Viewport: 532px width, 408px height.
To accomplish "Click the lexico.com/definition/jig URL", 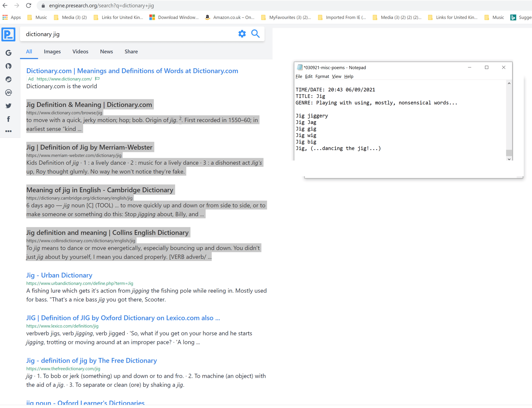I will click(x=62, y=326).
